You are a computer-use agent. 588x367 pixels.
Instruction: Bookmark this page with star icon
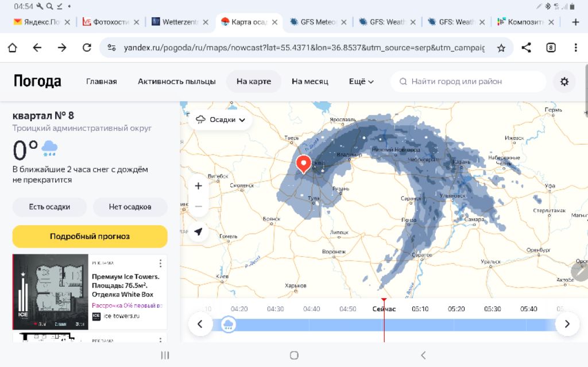[x=501, y=48]
